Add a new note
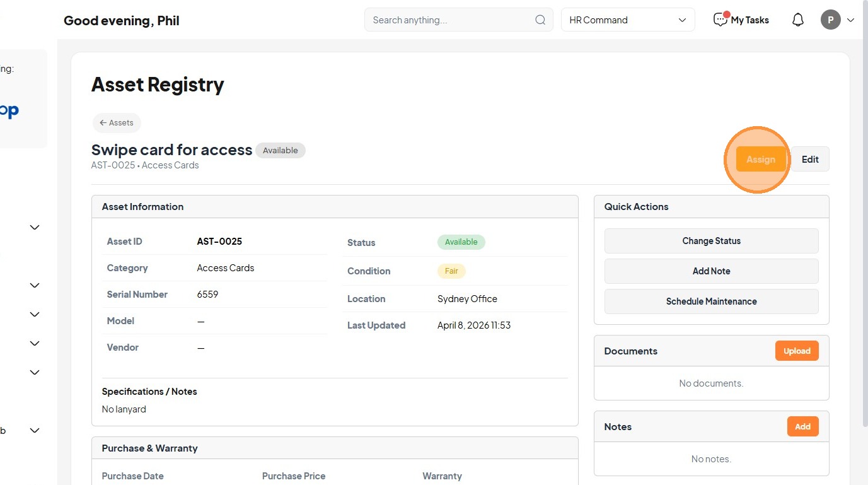This screenshot has height=485, width=868. [x=802, y=427]
